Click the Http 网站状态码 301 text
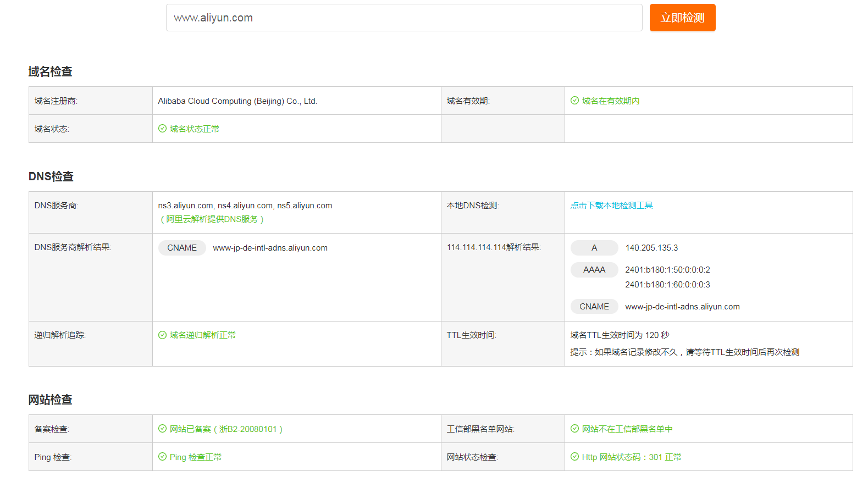The image size is (868, 482). pos(631,457)
